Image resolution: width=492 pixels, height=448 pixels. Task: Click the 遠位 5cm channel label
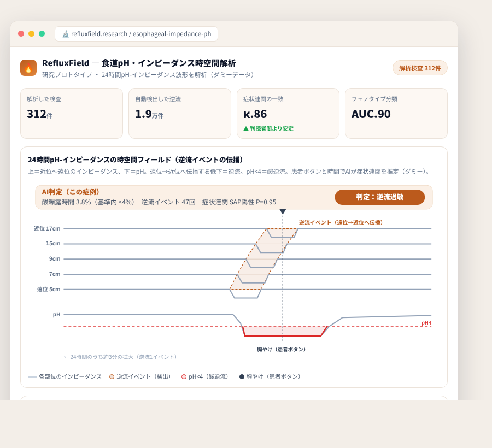tap(49, 289)
